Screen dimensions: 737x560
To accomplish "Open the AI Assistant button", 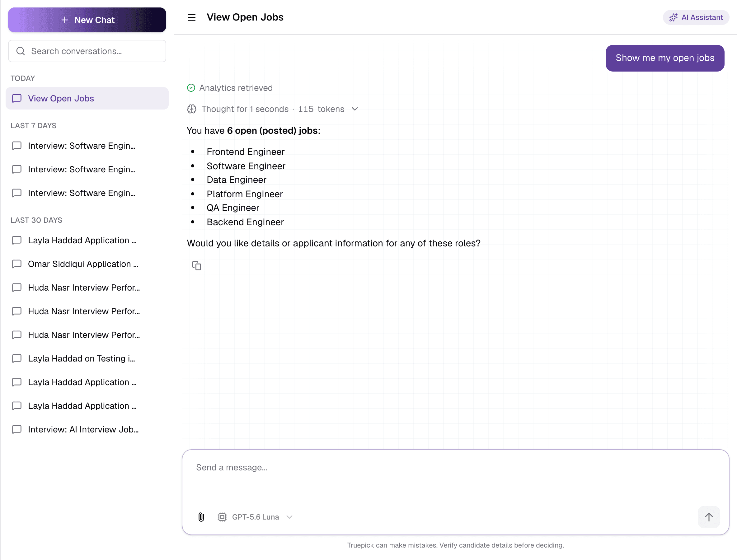I will [696, 17].
